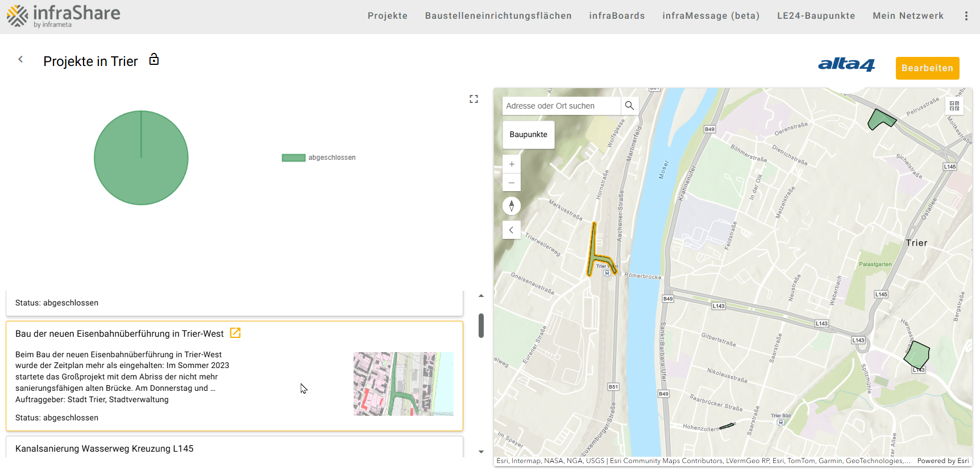The width and height of the screenshot is (980, 471).
Task: Click the Projekte in Trier heading
Action: 90,61
